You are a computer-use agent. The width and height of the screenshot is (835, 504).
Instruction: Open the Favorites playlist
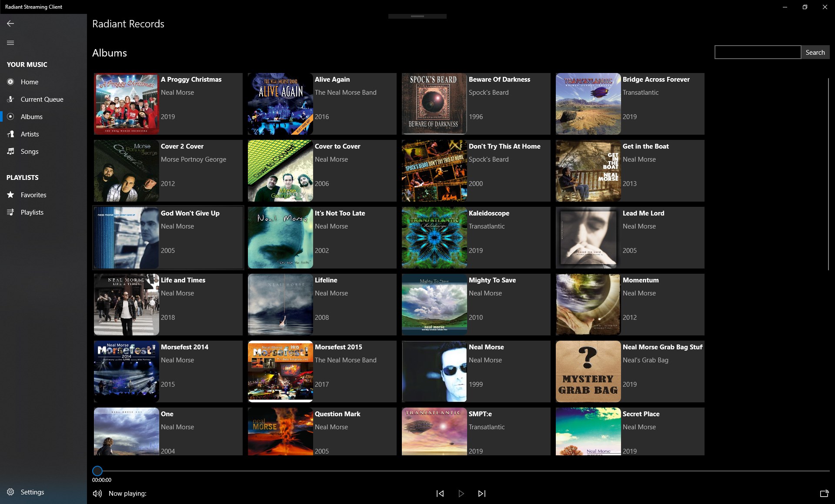pos(33,195)
